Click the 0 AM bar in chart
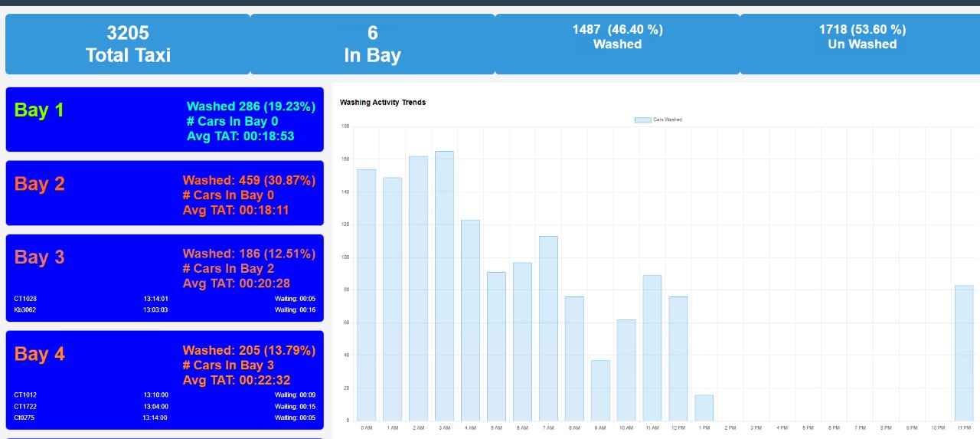The image size is (980, 439). [366, 295]
